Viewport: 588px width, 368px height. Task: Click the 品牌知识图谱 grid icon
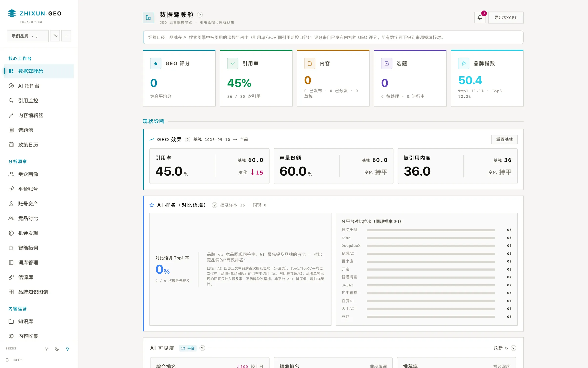11,292
